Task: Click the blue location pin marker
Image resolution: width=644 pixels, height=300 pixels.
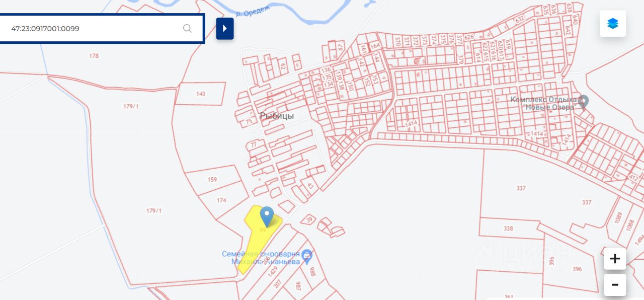Action: coord(267,216)
